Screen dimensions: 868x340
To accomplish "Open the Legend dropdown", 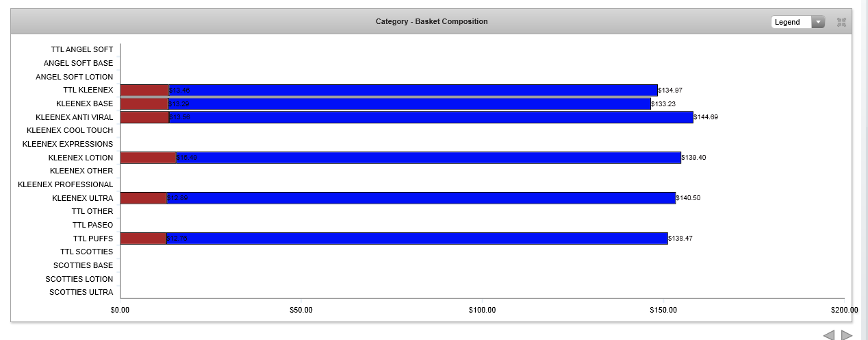I will point(797,22).
